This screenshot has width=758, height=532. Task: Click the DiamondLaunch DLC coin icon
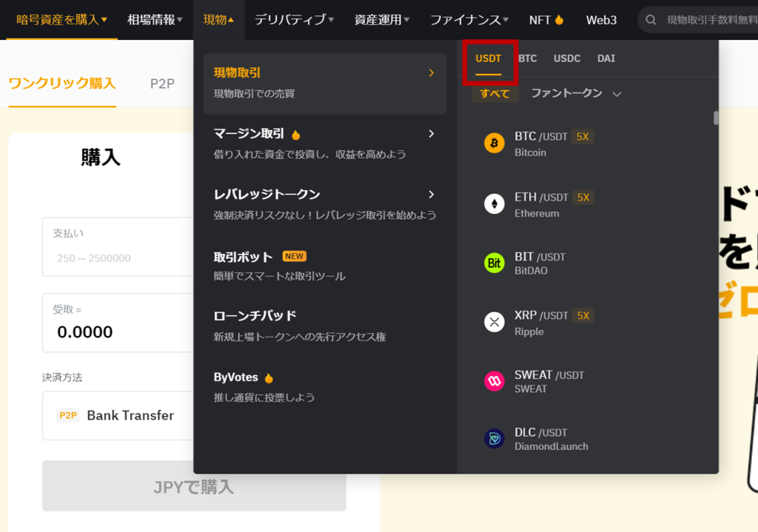coord(494,439)
